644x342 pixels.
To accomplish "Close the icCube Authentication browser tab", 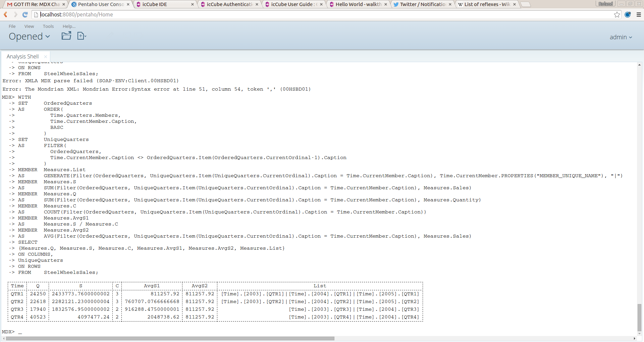I will pyautogui.click(x=257, y=4).
